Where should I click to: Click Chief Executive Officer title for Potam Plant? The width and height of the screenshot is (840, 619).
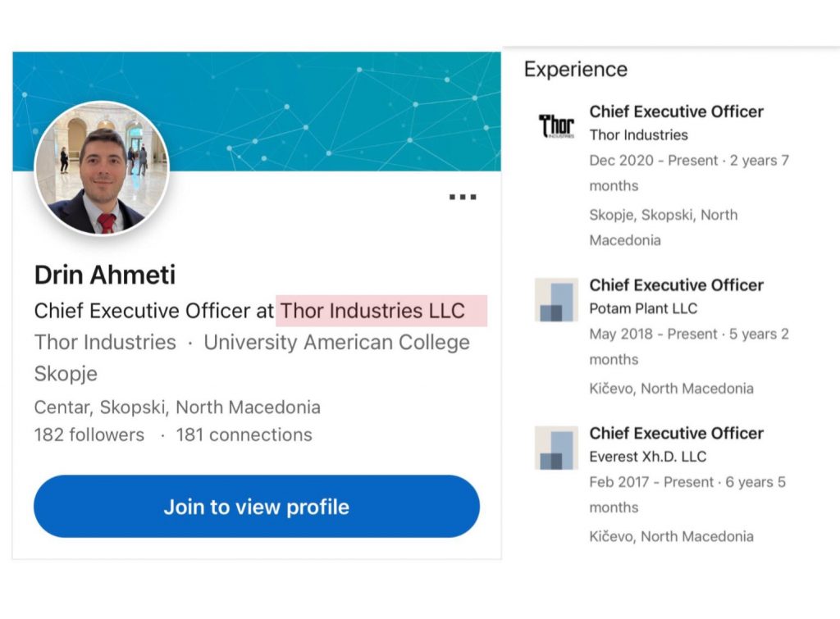(x=676, y=285)
